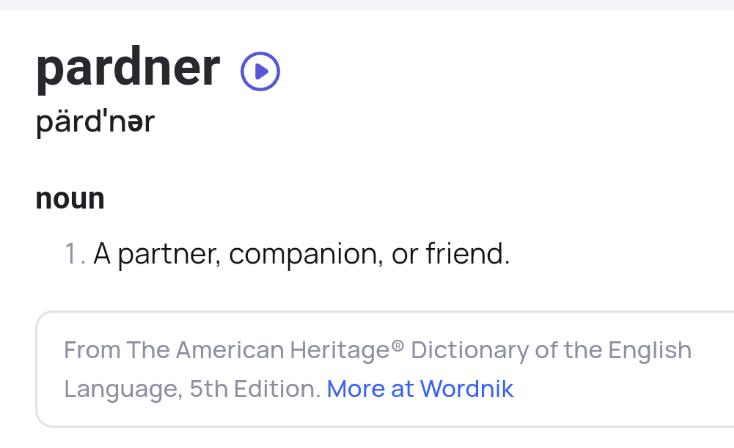Click the capital A starting the definition

click(x=102, y=254)
